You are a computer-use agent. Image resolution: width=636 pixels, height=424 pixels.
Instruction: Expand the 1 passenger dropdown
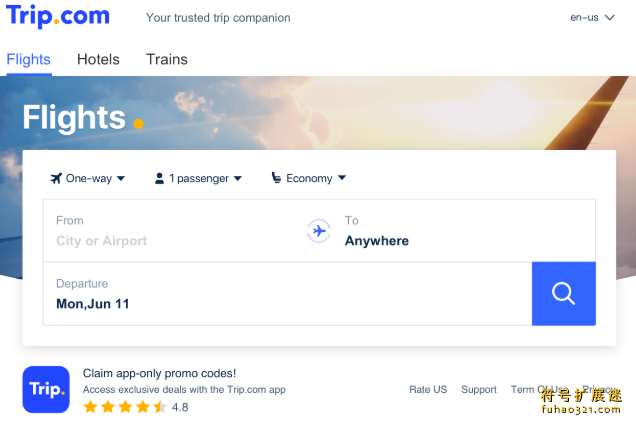198,178
